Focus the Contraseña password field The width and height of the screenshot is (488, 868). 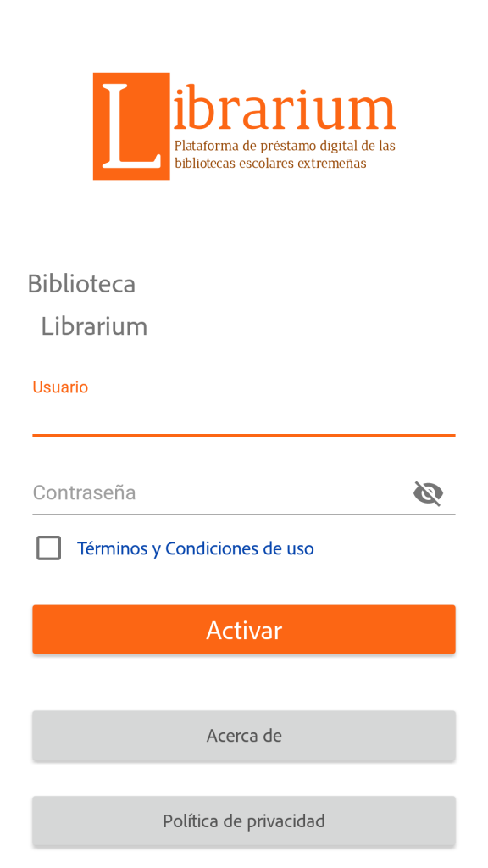click(221, 492)
